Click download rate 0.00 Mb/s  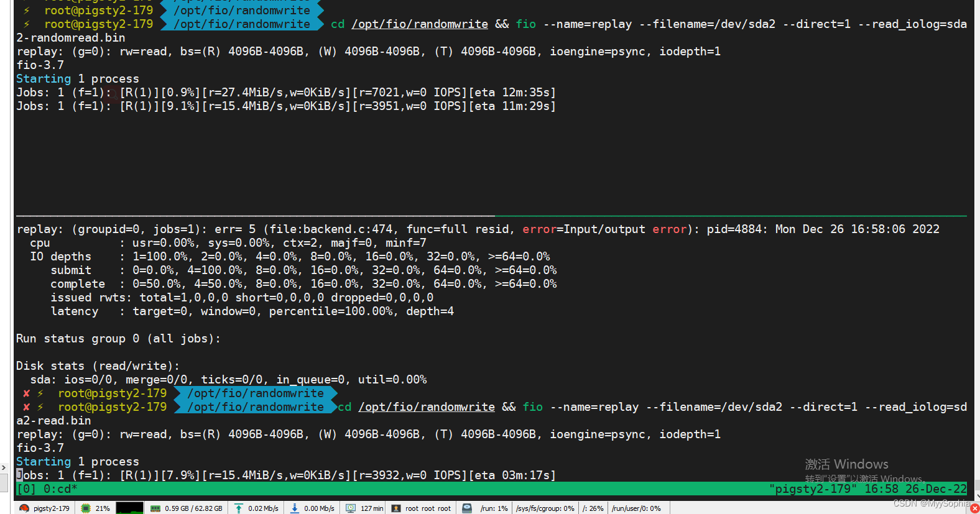(319, 508)
